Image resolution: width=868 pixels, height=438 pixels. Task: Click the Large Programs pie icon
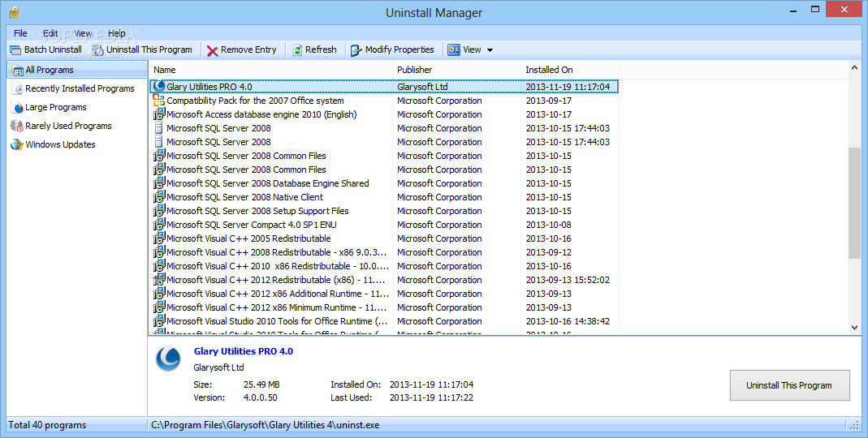pos(18,107)
